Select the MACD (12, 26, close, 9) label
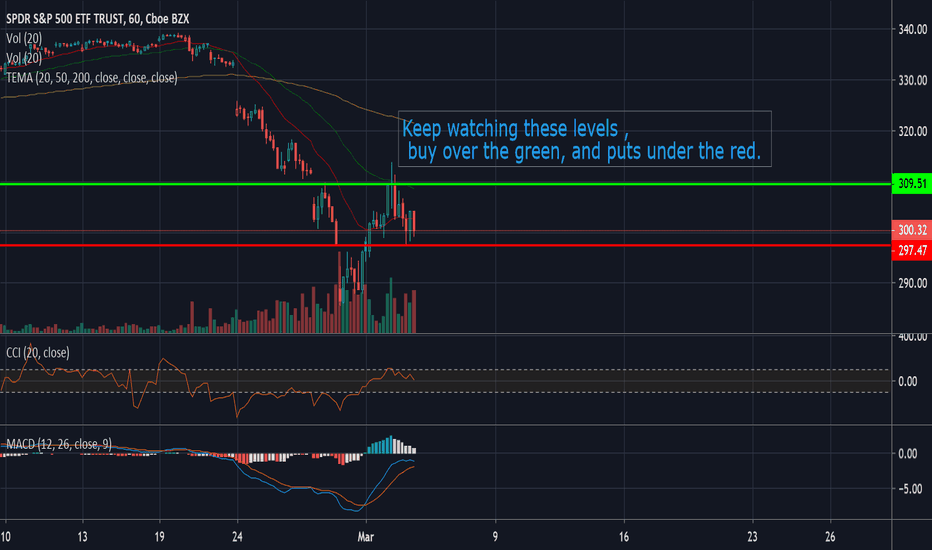932x550 pixels. pos(59,444)
